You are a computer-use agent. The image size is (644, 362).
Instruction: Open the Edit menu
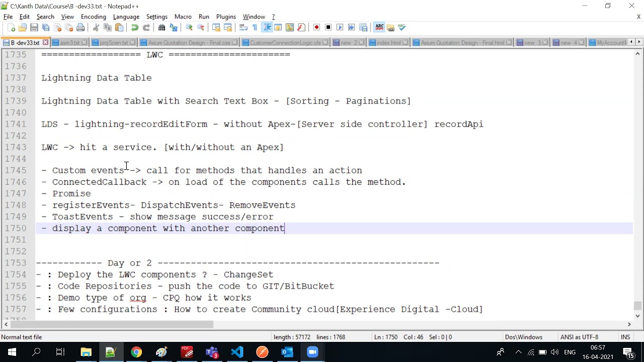(x=24, y=17)
